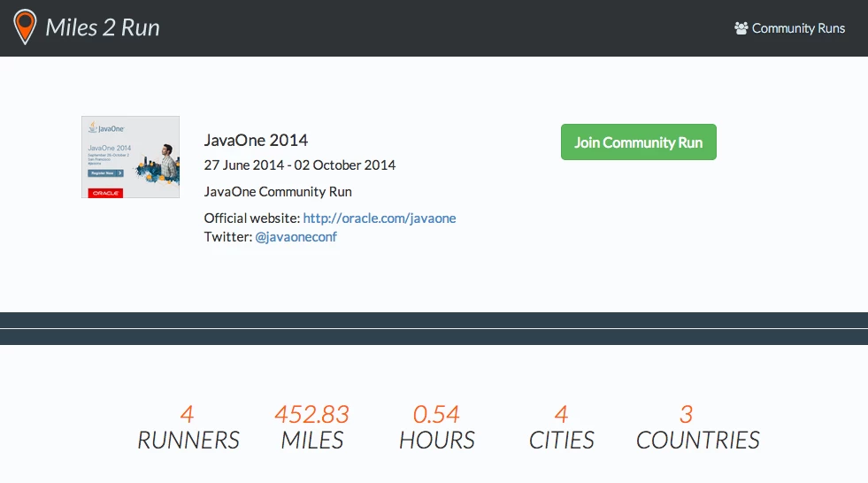Select the JavaOne 2014 heading text
This screenshot has height=483, width=868.
pyautogui.click(x=256, y=140)
